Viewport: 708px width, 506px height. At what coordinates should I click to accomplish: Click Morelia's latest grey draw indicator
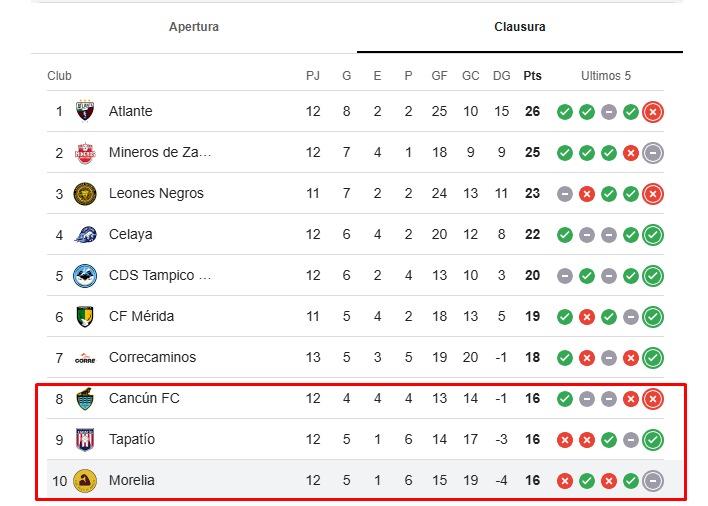pyautogui.click(x=653, y=480)
